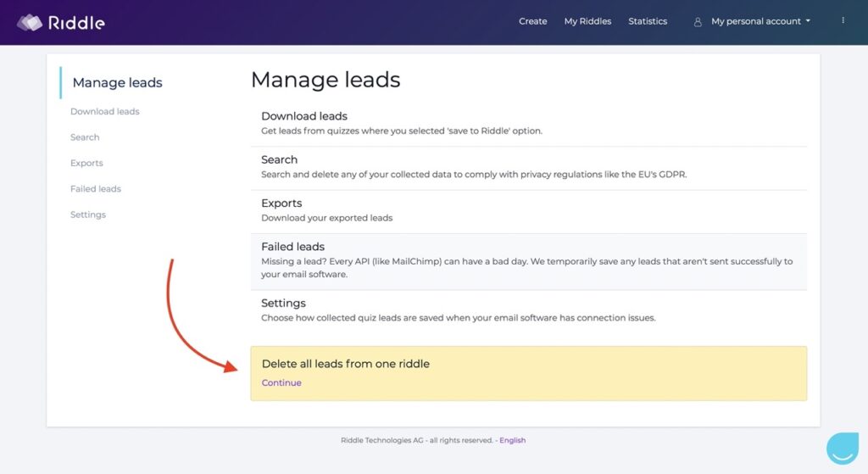Select Failed leads in the sidebar

pos(95,188)
